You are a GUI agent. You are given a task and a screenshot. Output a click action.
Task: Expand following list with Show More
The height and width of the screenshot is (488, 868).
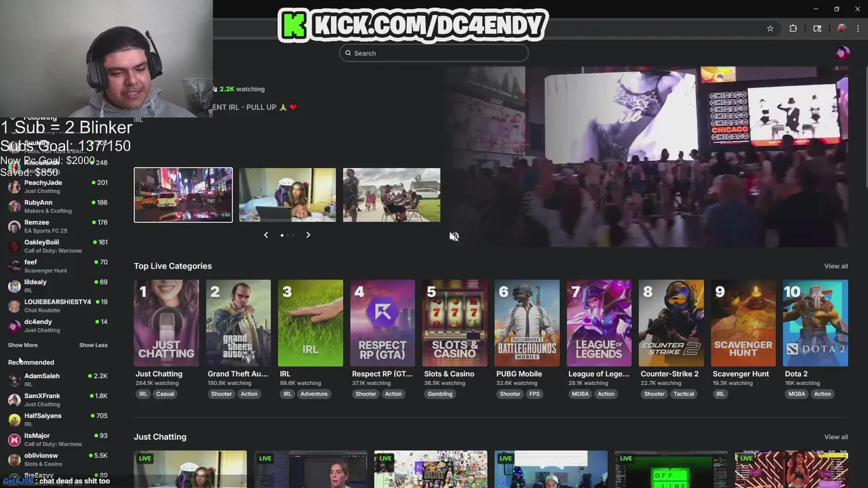click(23, 345)
